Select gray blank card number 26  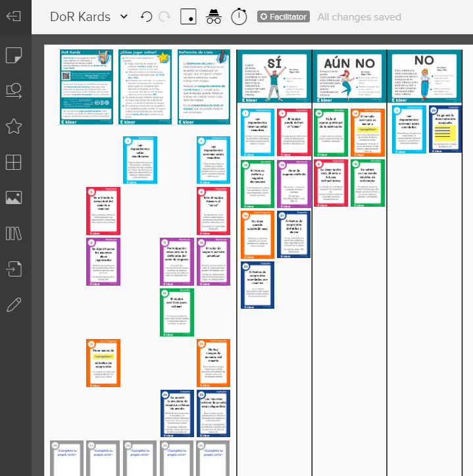[x=66, y=458]
